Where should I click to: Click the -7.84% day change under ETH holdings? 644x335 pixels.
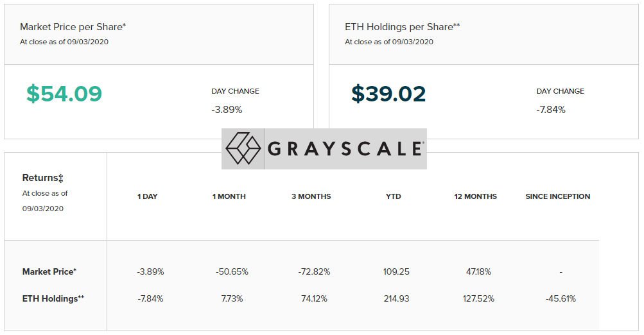(551, 110)
